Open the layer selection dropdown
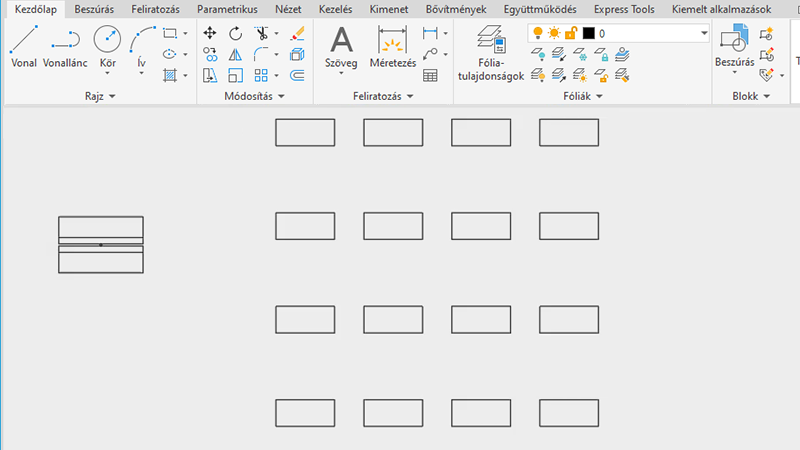 (704, 34)
